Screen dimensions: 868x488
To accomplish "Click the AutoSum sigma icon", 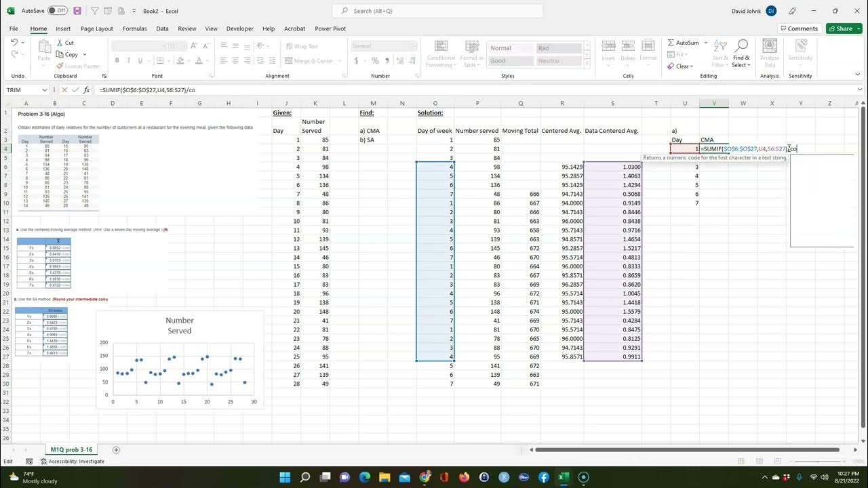I will (x=671, y=43).
